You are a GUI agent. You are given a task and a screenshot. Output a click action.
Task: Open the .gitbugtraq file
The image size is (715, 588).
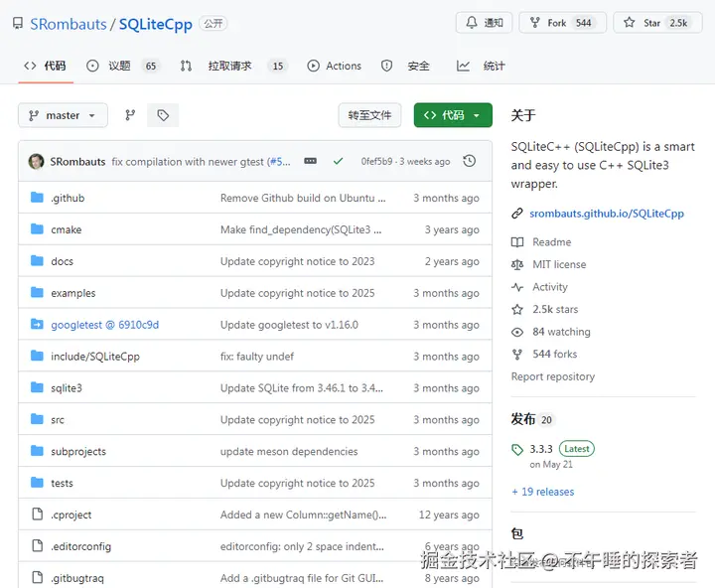click(77, 578)
